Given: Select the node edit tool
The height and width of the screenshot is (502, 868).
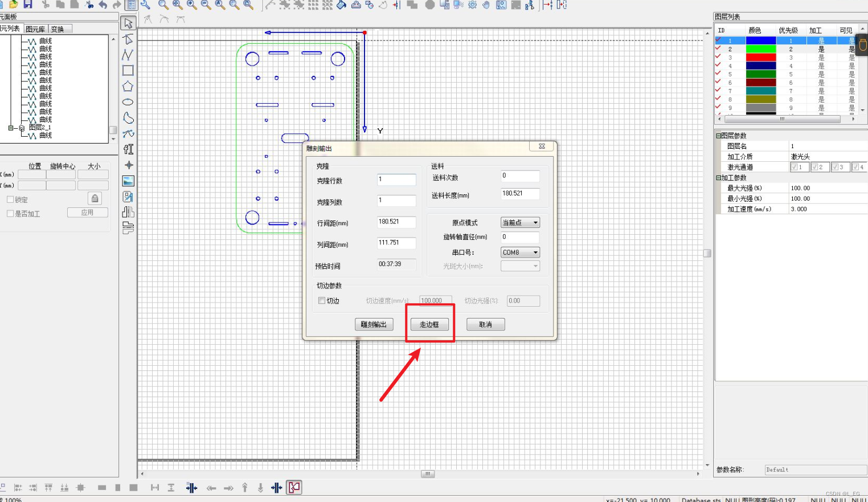Looking at the screenshot, I should [x=128, y=39].
